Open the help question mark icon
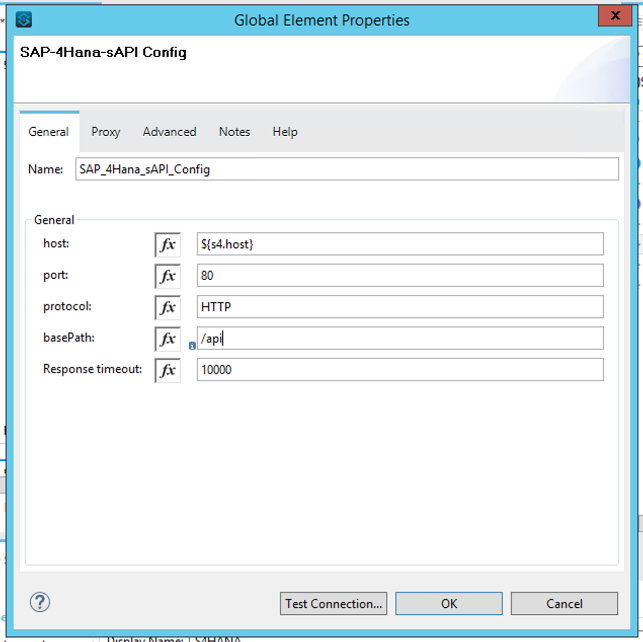Viewport: 643px width, 642px height. coord(40,602)
